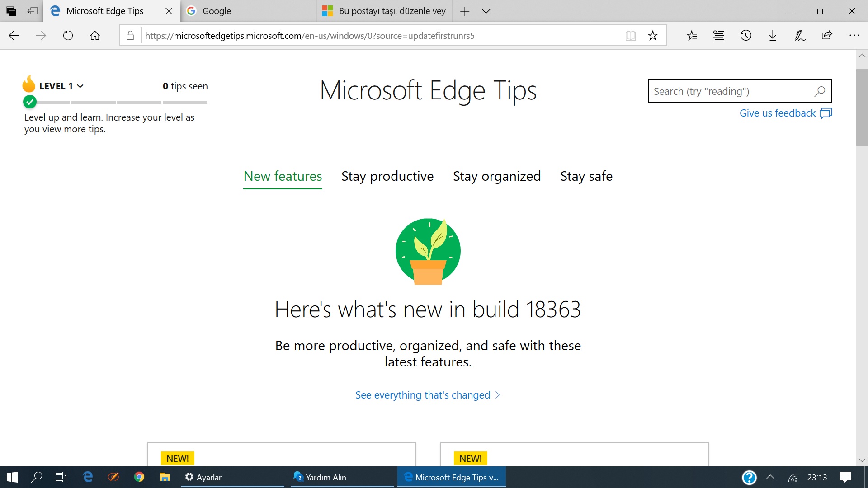The height and width of the screenshot is (488, 868).
Task: Select the Stay safe tab
Action: 586,176
